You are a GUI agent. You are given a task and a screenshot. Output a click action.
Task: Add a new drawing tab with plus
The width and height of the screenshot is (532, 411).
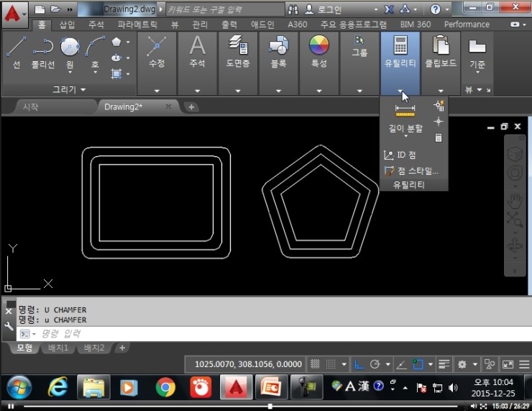point(191,107)
